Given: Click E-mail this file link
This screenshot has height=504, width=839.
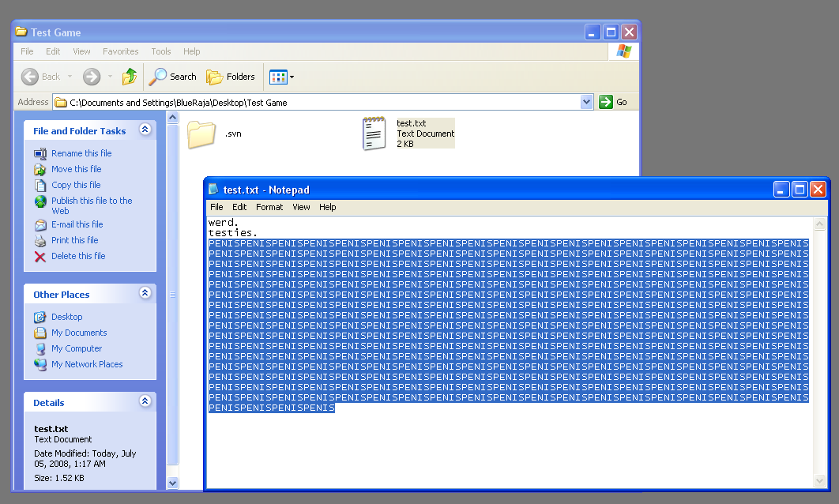Looking at the screenshot, I should pos(77,224).
